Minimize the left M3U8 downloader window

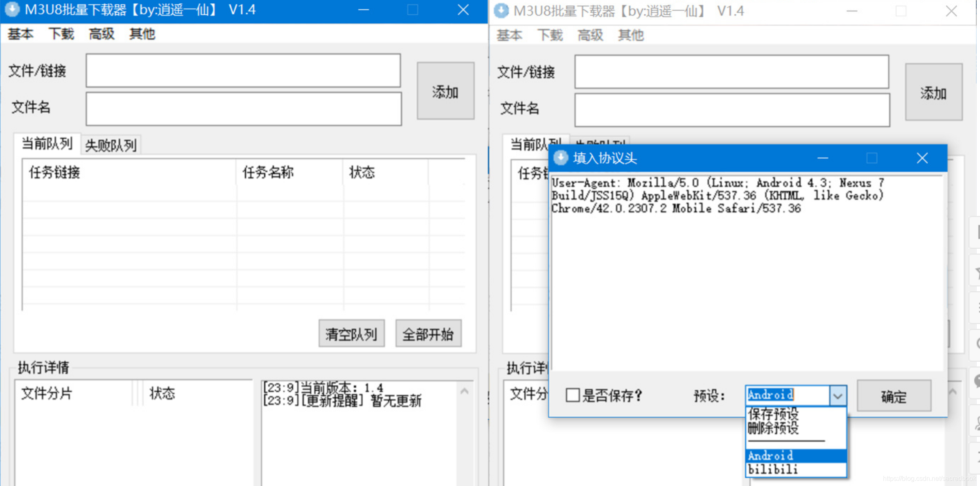tap(364, 10)
